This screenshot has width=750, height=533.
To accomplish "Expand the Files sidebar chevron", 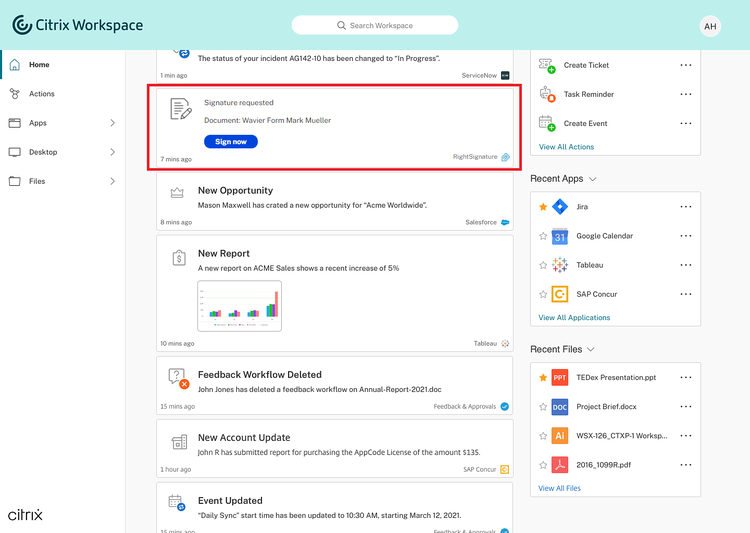I will [112, 181].
